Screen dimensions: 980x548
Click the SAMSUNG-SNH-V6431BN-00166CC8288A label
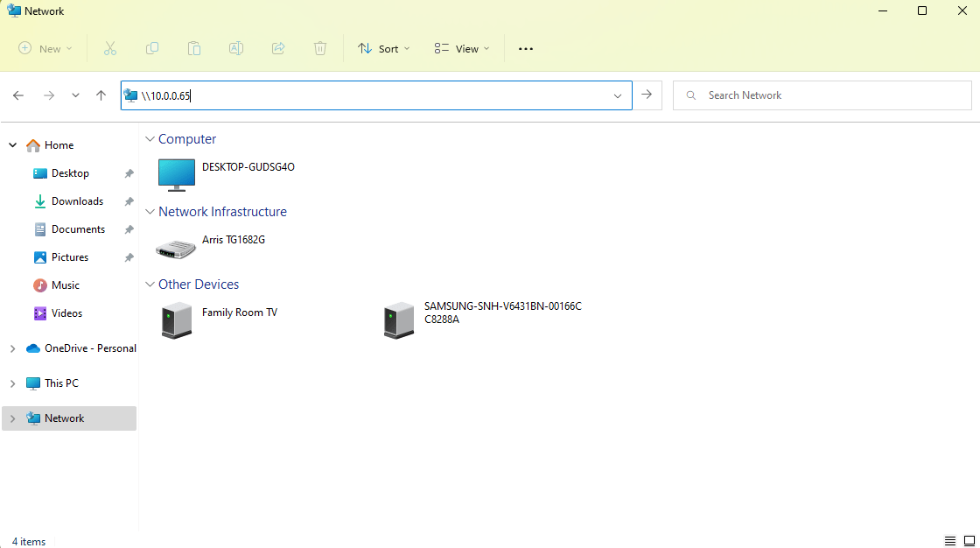click(x=503, y=313)
